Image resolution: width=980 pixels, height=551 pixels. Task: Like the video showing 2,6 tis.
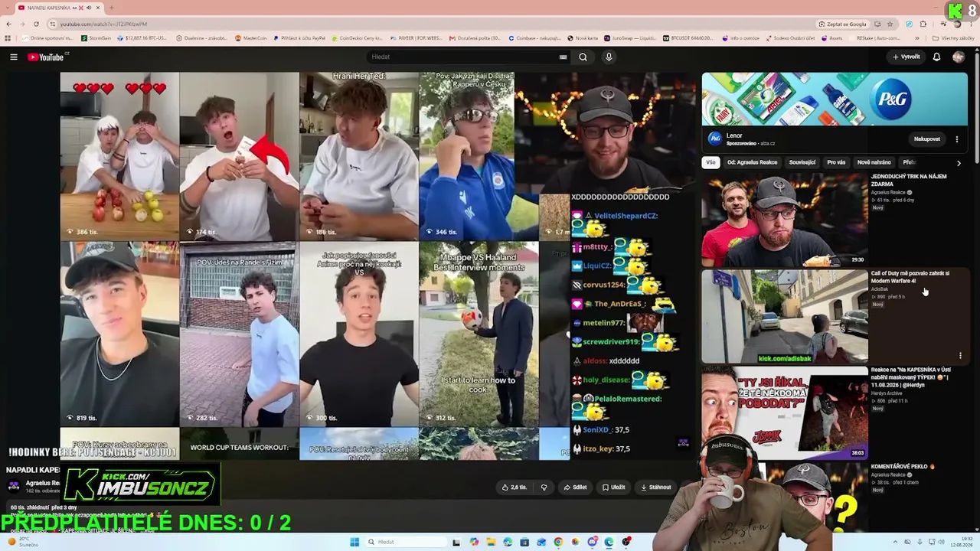[x=514, y=487]
